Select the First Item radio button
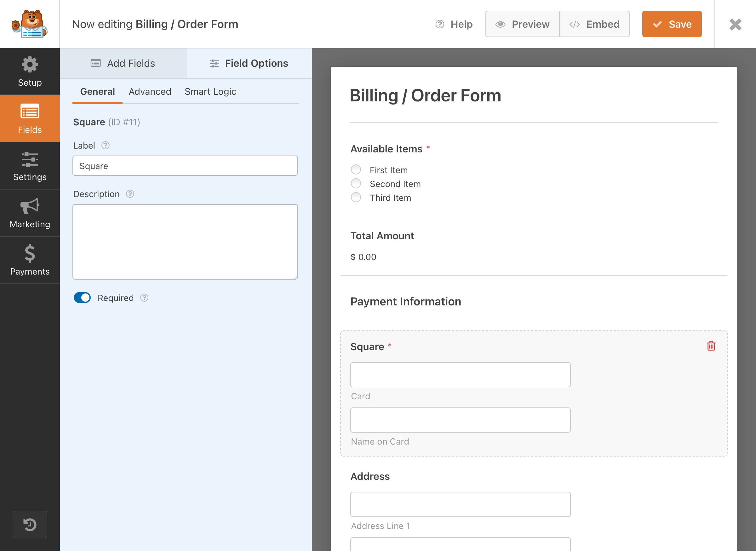This screenshot has height=551, width=756. (356, 170)
